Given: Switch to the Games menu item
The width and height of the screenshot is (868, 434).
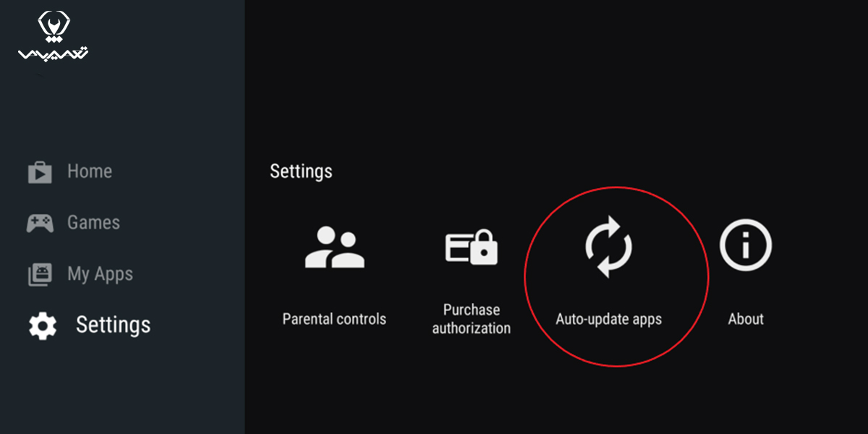Looking at the screenshot, I should point(93,222).
